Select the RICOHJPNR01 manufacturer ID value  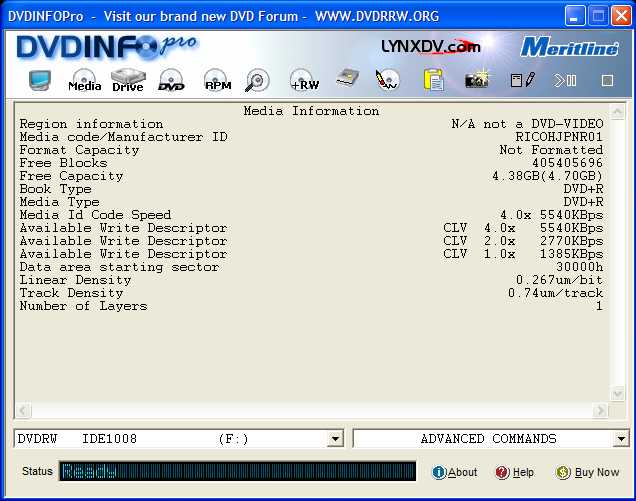click(x=559, y=137)
